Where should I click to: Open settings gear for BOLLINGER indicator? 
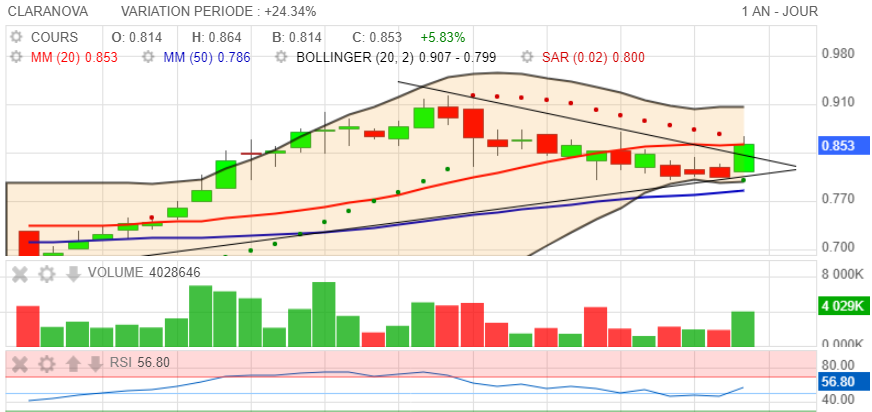[x=281, y=57]
